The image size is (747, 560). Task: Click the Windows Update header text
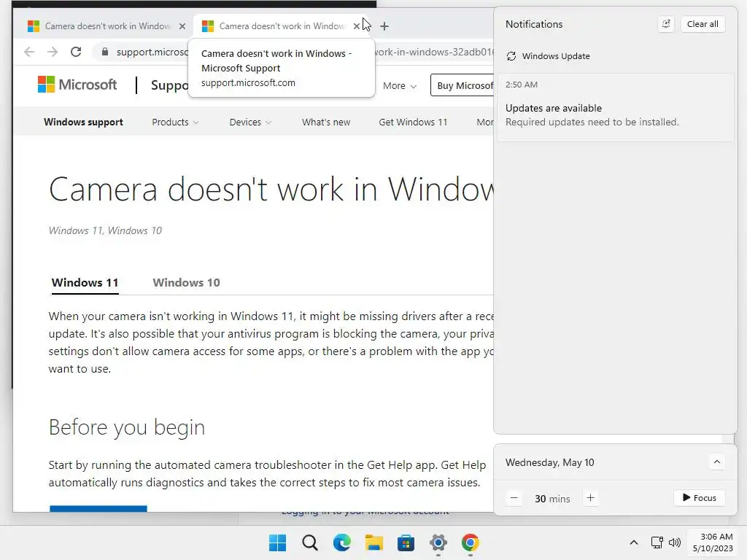tap(555, 56)
